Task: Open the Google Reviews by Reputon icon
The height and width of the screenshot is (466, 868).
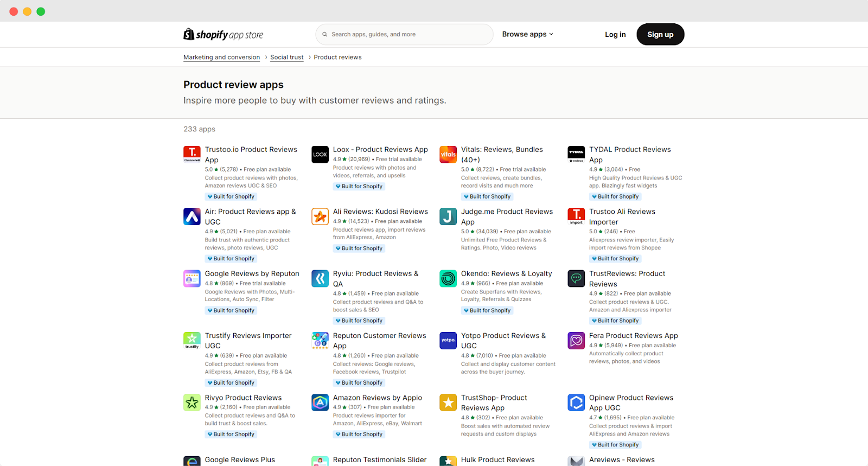Action: click(x=192, y=279)
